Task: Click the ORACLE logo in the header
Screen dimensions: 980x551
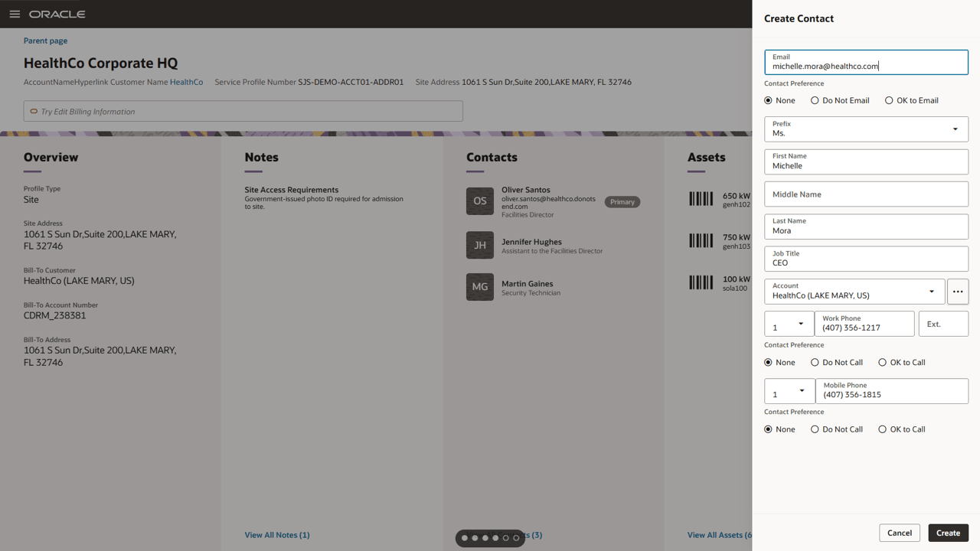Action: tap(57, 13)
